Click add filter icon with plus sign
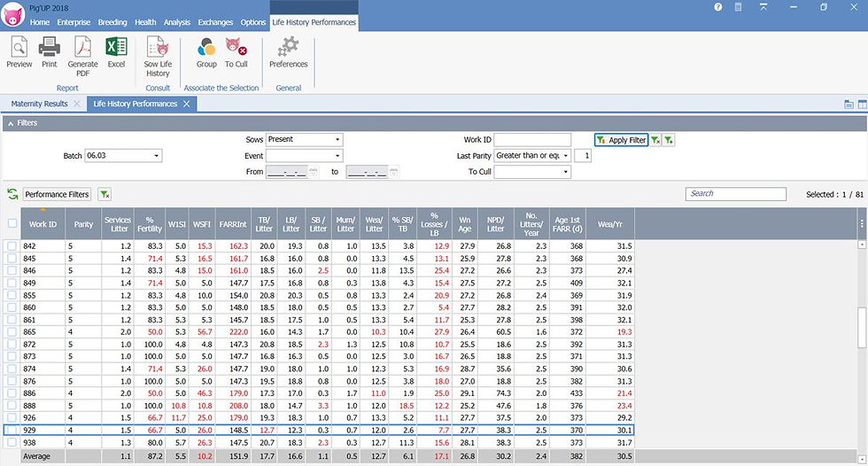868x466 pixels. (x=669, y=140)
